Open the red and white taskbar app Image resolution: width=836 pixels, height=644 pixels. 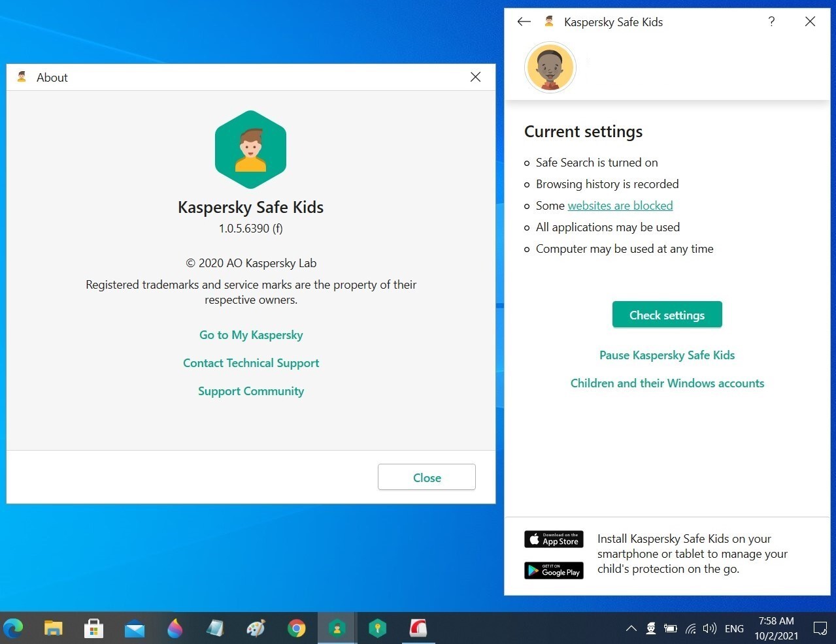tap(418, 628)
